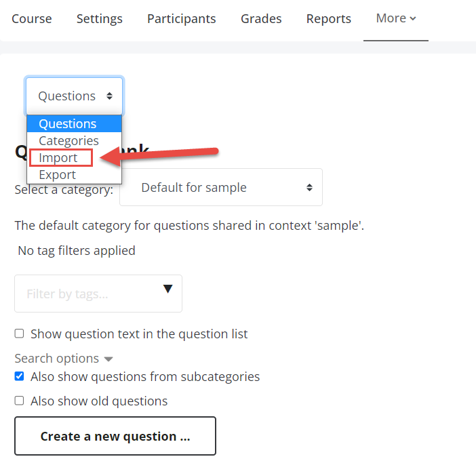Uncheck Also show questions from subcategories
Image resolution: width=476 pixels, height=461 pixels.
click(20, 376)
